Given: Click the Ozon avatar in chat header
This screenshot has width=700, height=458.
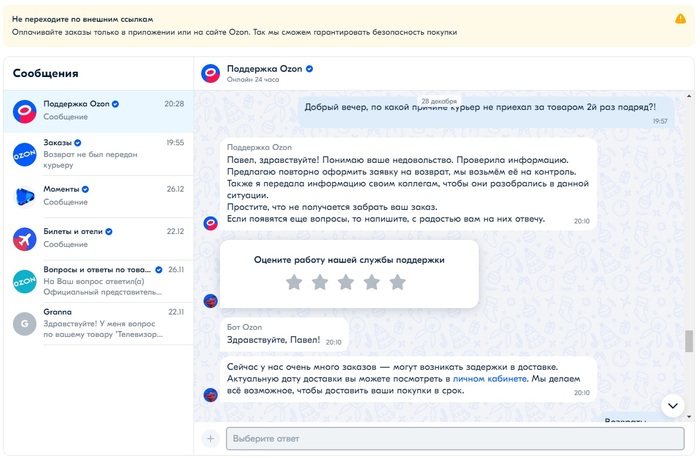Looking at the screenshot, I should [211, 73].
